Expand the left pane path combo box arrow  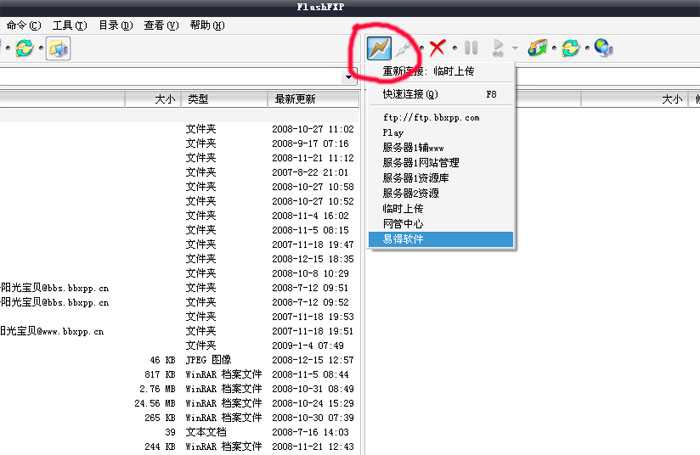coord(349,78)
